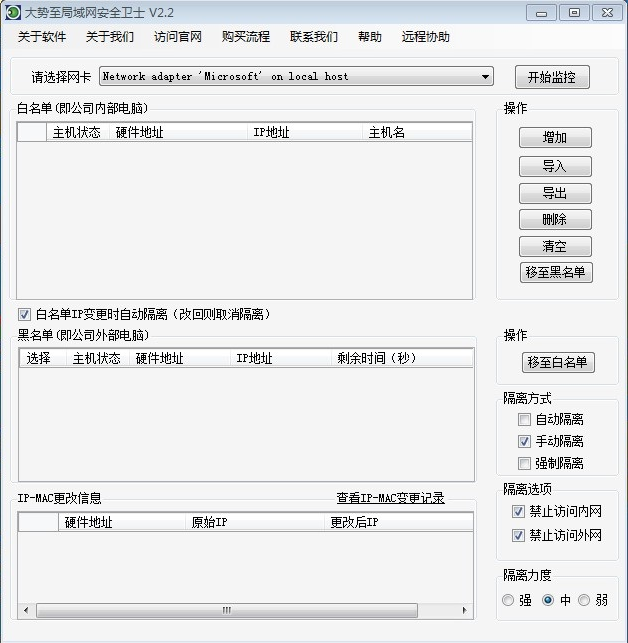Click the 删除 button
The image size is (628, 643).
(x=555, y=219)
